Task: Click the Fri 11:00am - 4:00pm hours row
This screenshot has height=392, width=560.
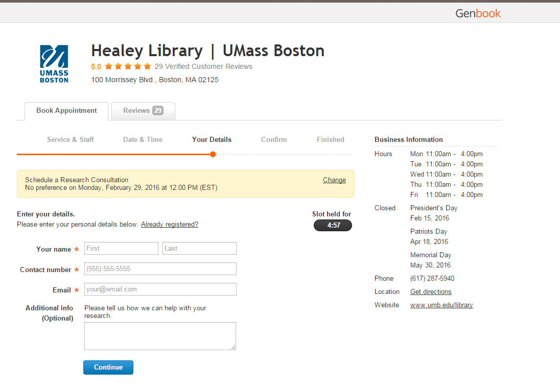Action: 447,195
